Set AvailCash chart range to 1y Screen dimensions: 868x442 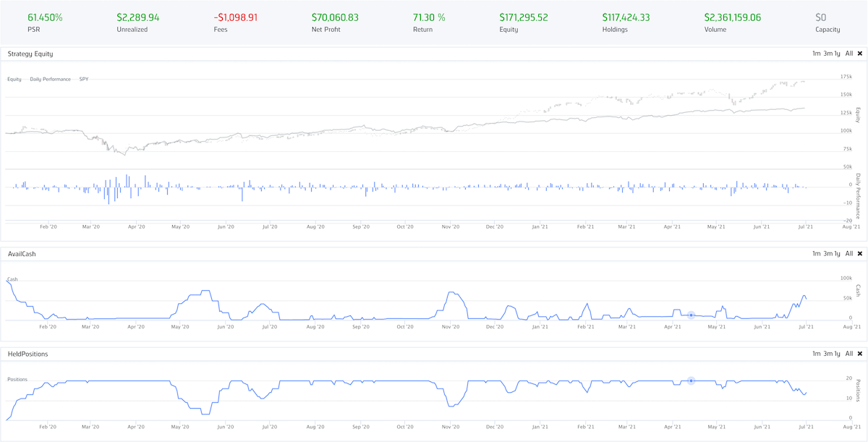(x=838, y=254)
